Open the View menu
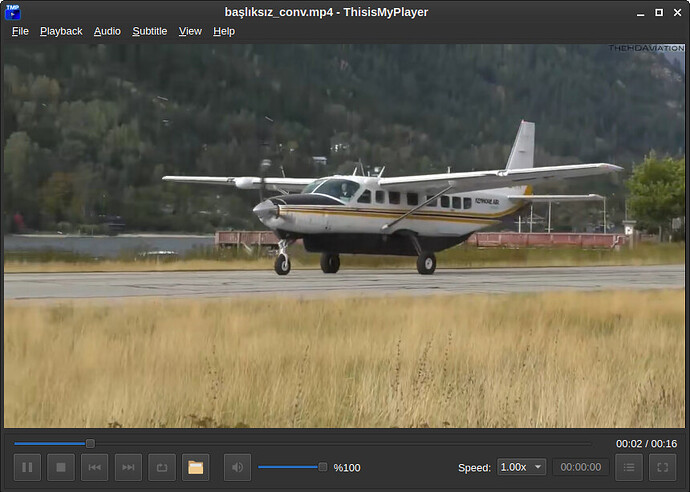The width and height of the screenshot is (690, 492). pos(190,31)
